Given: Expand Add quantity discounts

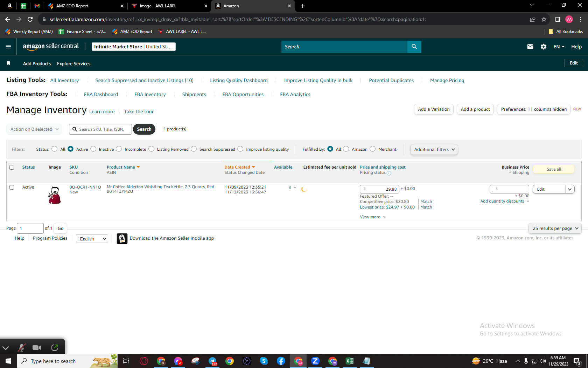Looking at the screenshot, I should tap(505, 201).
